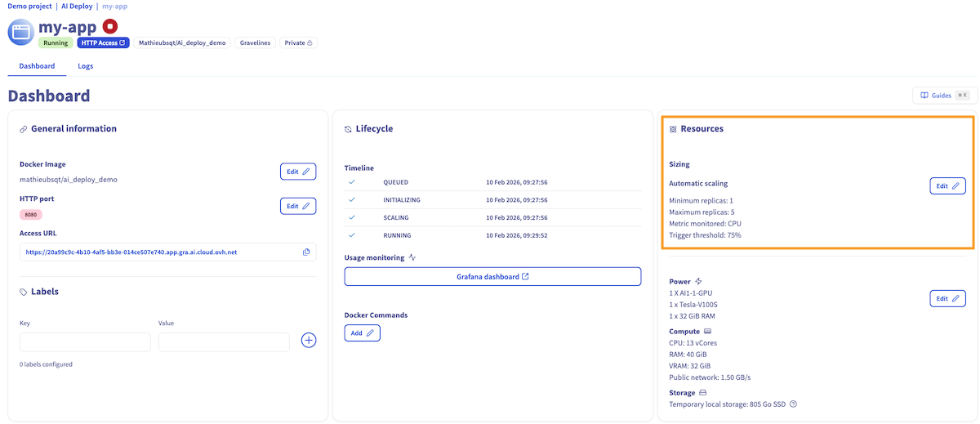This screenshot has width=980, height=424.
Task: Click the Power lightning bolt icon
Action: [698, 282]
